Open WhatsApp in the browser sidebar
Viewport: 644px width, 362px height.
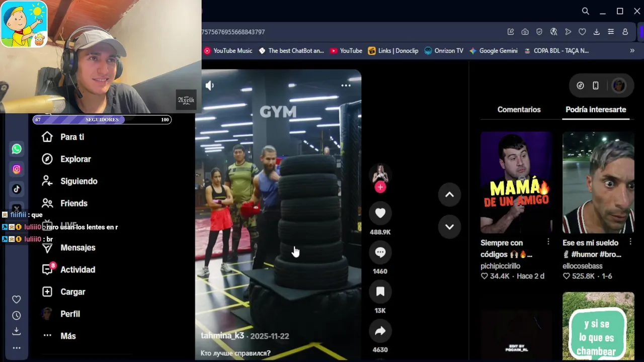[17, 149]
